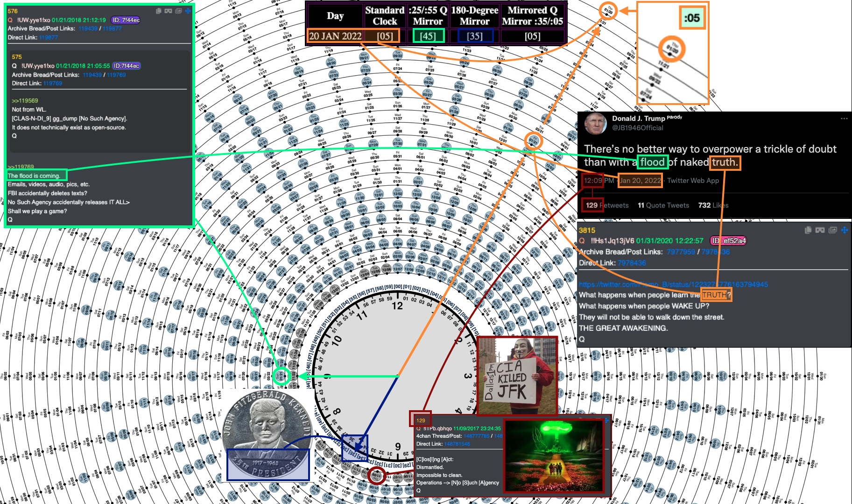The image size is (852, 504).
Task: Open the tweet's three-dot more menu
Action: click(x=844, y=119)
